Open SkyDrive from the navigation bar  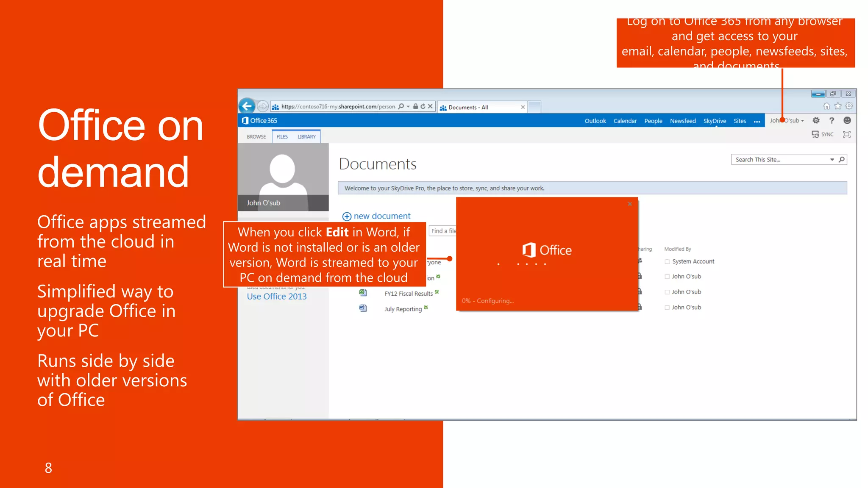[x=715, y=121]
